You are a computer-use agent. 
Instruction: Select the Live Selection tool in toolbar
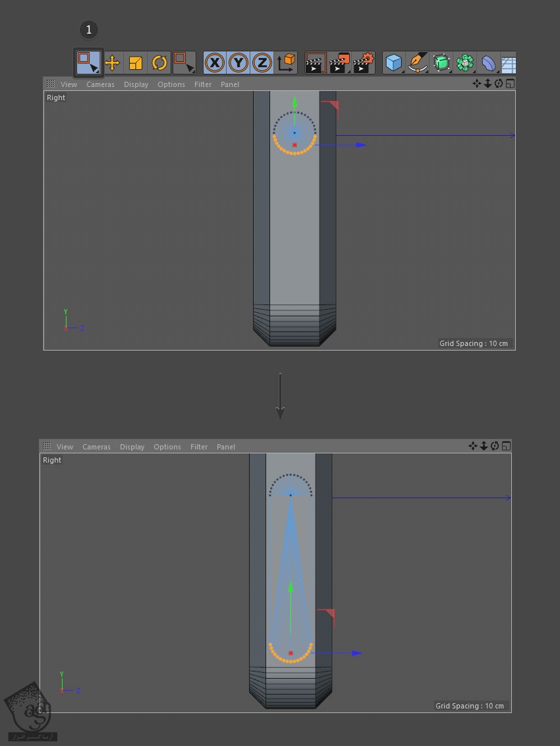click(x=88, y=63)
